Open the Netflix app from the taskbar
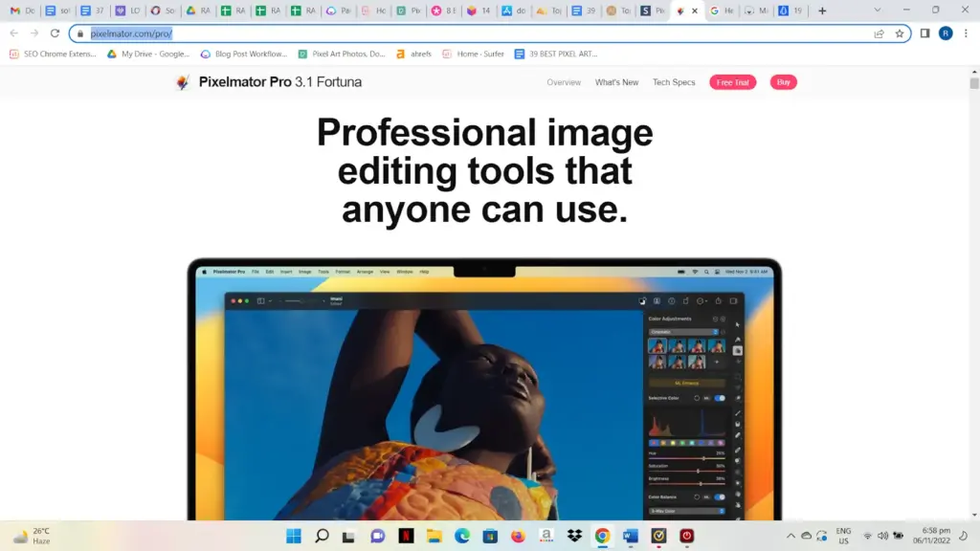The width and height of the screenshot is (980, 551). (x=406, y=536)
